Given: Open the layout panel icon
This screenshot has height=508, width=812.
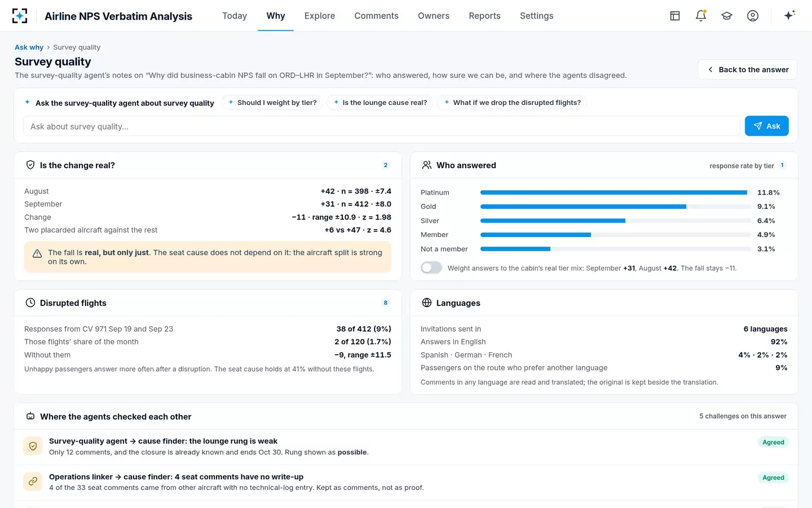Looking at the screenshot, I should coord(675,16).
